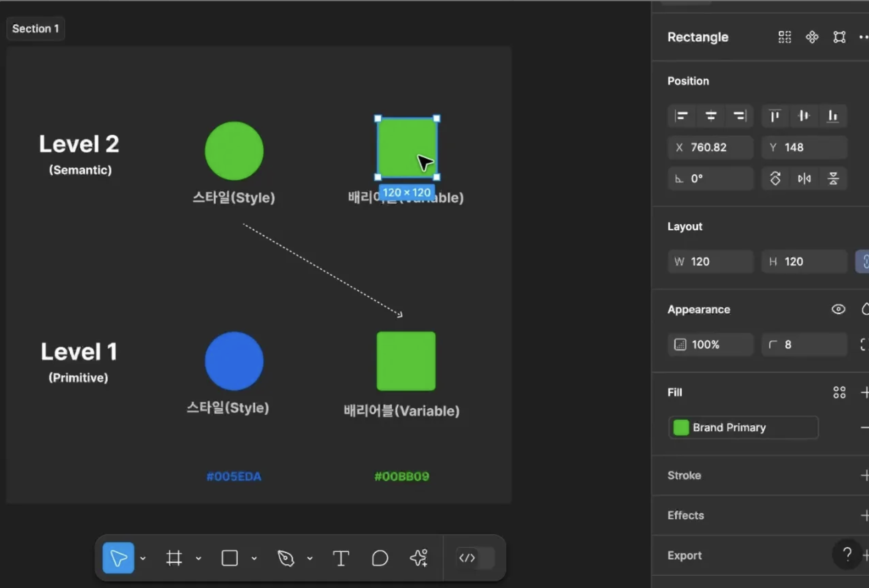Open the AI Actions tool
The width and height of the screenshot is (869, 588).
[x=419, y=558]
